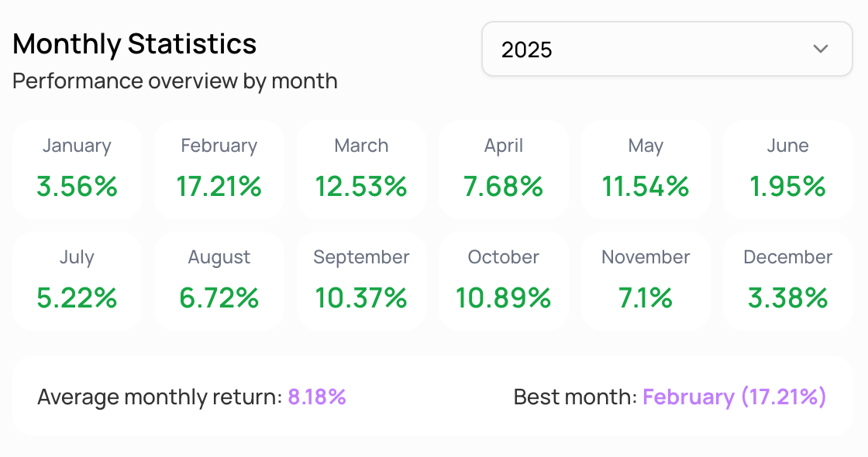Open the April 7.68% card
Screen dimensions: 868x457
[504, 169]
